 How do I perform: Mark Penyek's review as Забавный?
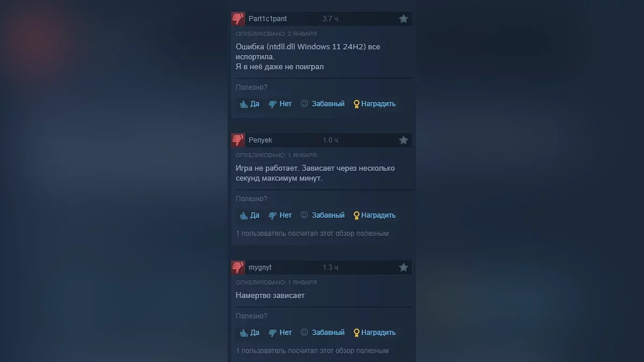pyautogui.click(x=323, y=215)
